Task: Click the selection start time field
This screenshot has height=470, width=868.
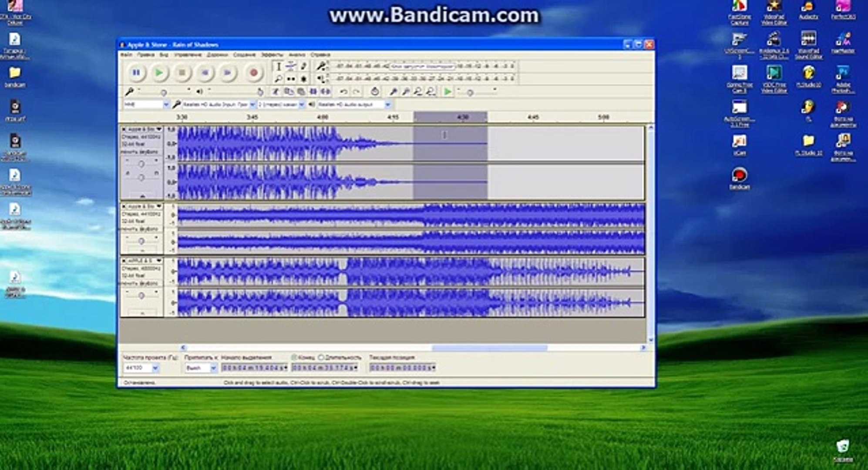Action: (x=255, y=368)
